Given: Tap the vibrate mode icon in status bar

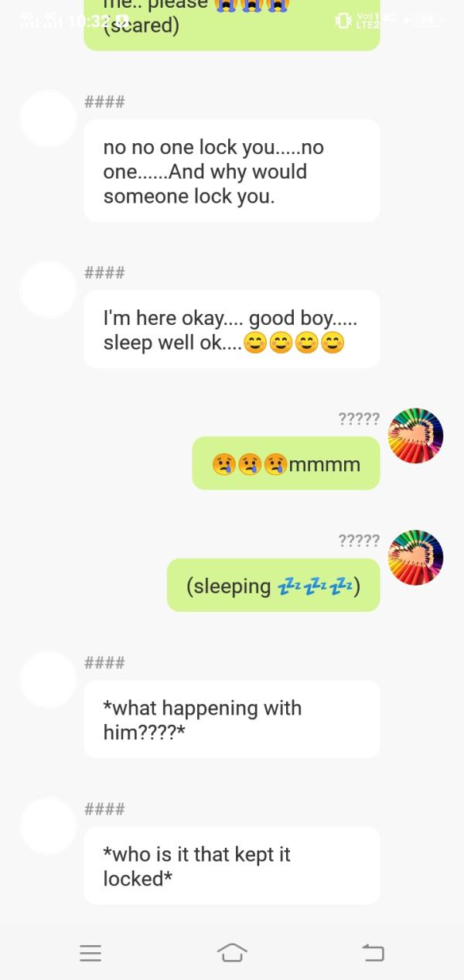Looking at the screenshot, I should 343,20.
